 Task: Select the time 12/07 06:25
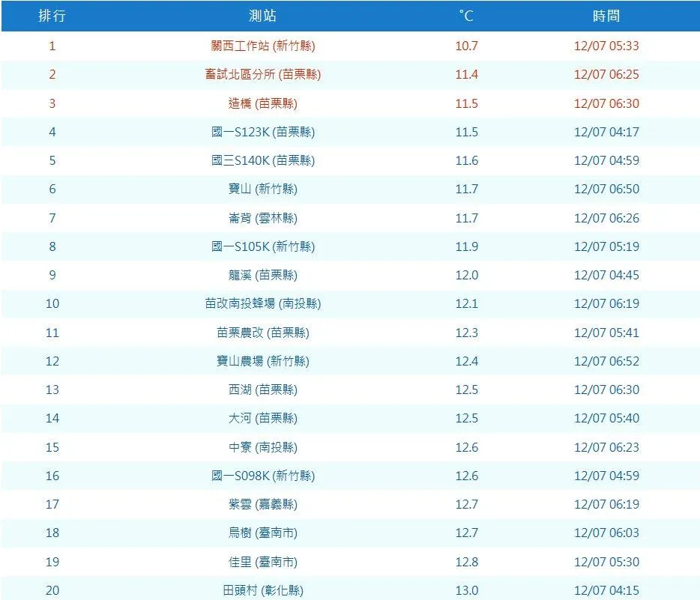(x=606, y=74)
